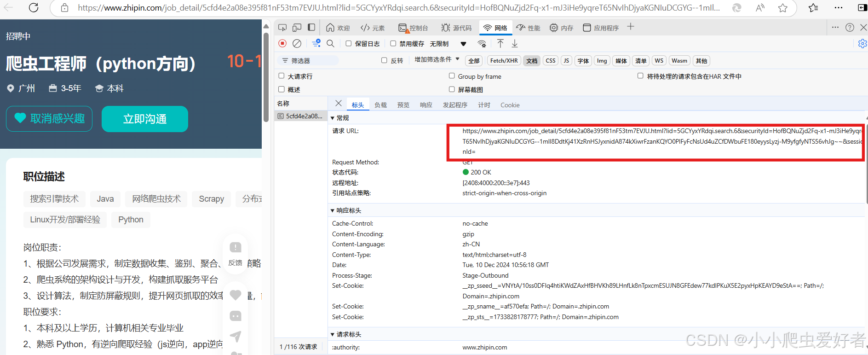Click the 网络爬虫技术 skill tag

(x=156, y=199)
